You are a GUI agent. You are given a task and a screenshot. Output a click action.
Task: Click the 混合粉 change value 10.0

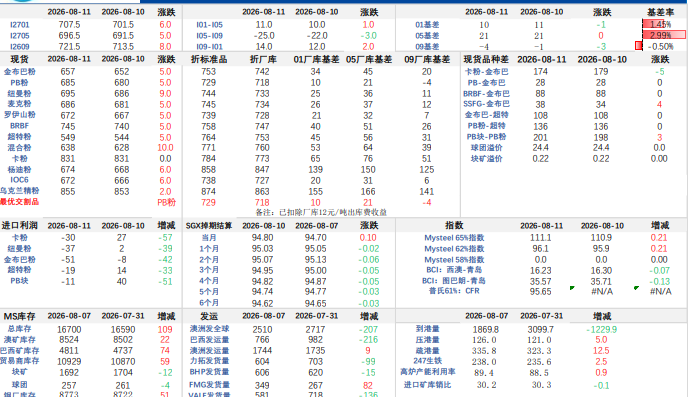(x=165, y=148)
